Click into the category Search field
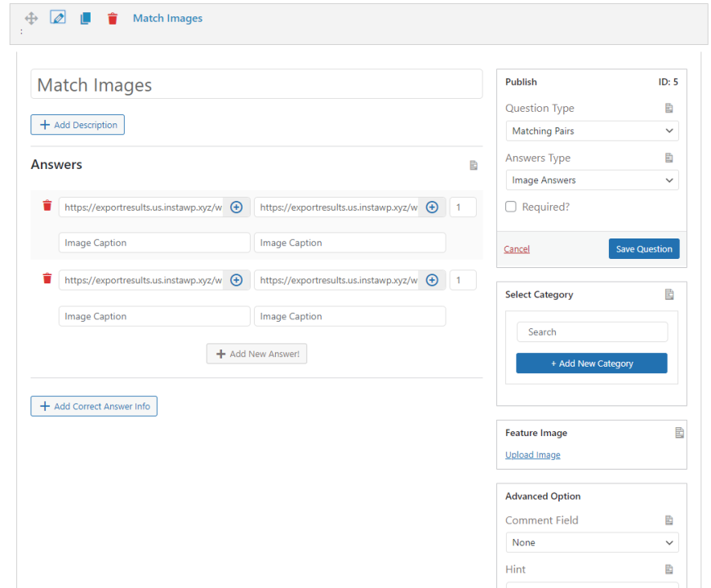Screen dimensions: 711x588 592,332
